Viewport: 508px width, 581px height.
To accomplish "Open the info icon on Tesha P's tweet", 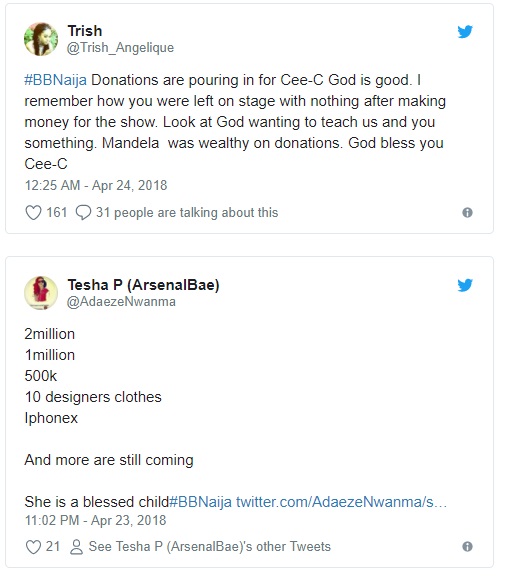I will [467, 547].
